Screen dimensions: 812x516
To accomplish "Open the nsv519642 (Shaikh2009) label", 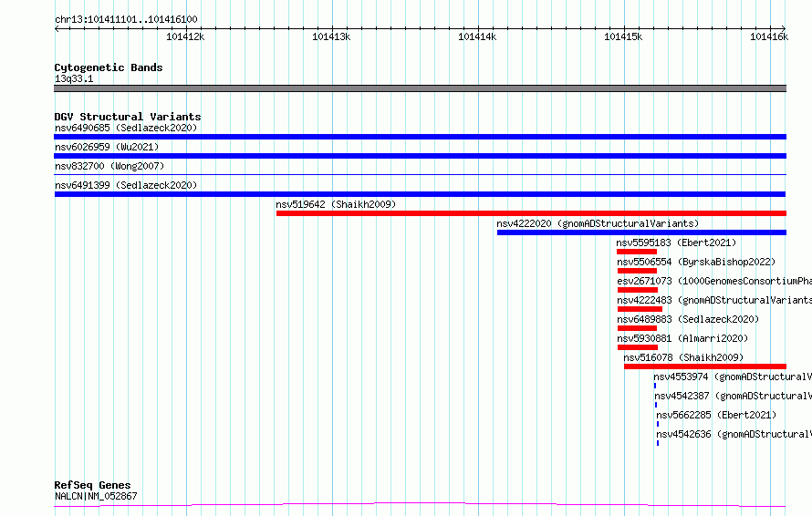I will coord(336,204).
